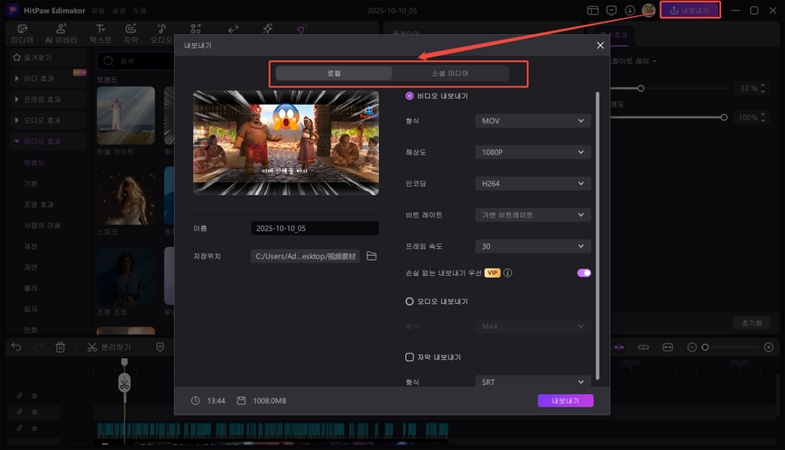Switch to the 소셜 미디어 tab
Screen dimensions: 785x450
450,74
